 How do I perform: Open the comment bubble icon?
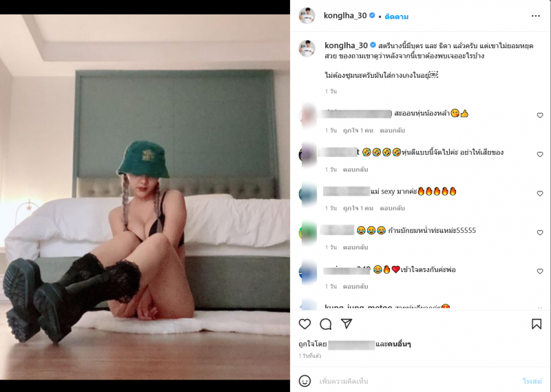(x=325, y=324)
